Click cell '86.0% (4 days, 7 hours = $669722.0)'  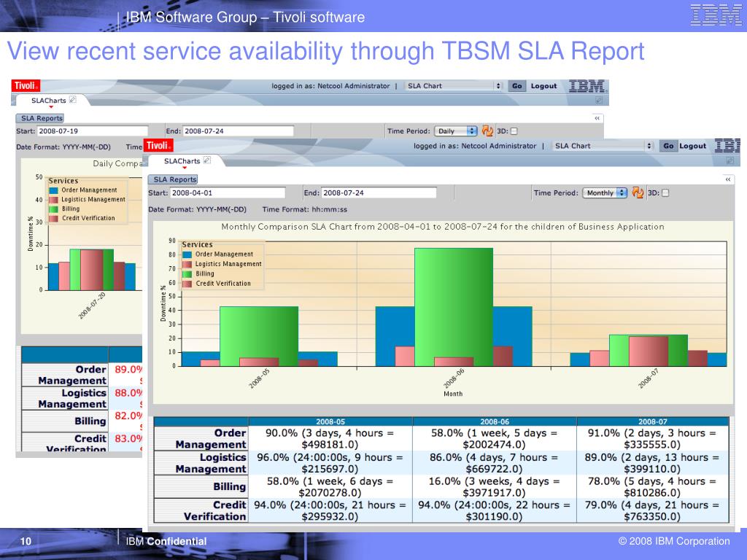pyautogui.click(x=495, y=463)
